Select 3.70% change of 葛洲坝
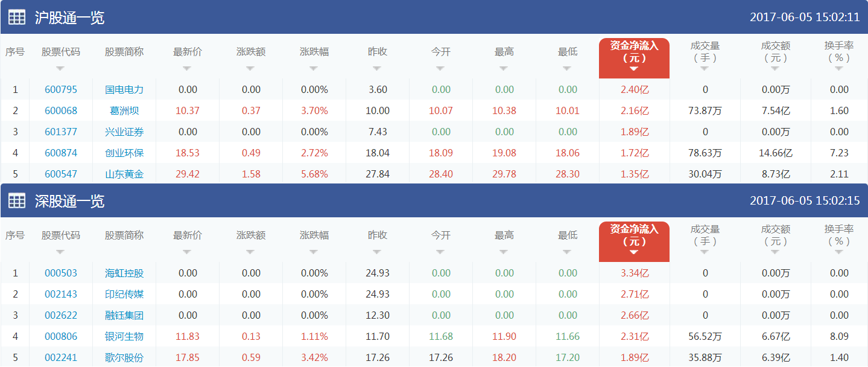This screenshot has height=367, width=868. [314, 110]
